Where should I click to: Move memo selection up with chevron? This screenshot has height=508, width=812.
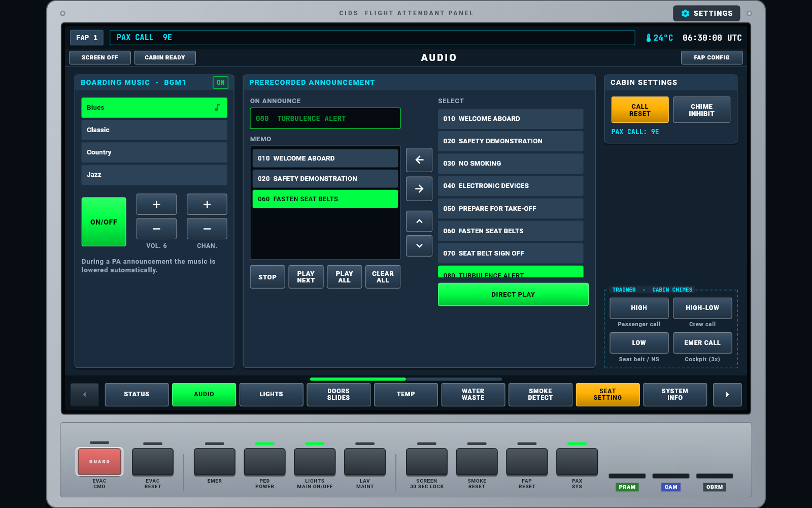click(x=419, y=221)
